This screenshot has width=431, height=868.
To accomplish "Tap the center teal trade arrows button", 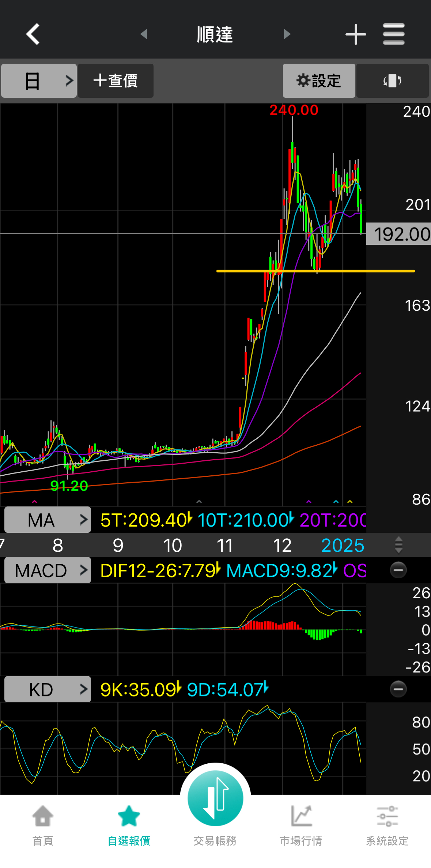I will [x=215, y=798].
